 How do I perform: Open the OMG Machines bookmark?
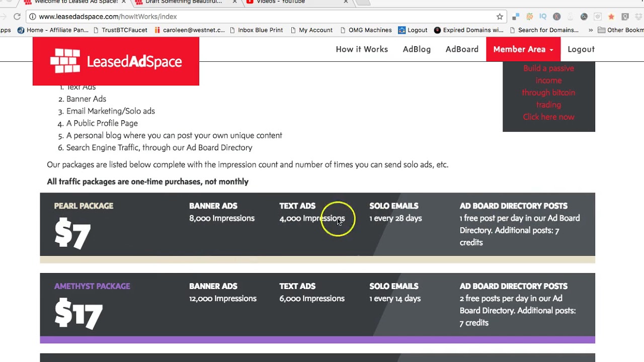tap(366, 30)
